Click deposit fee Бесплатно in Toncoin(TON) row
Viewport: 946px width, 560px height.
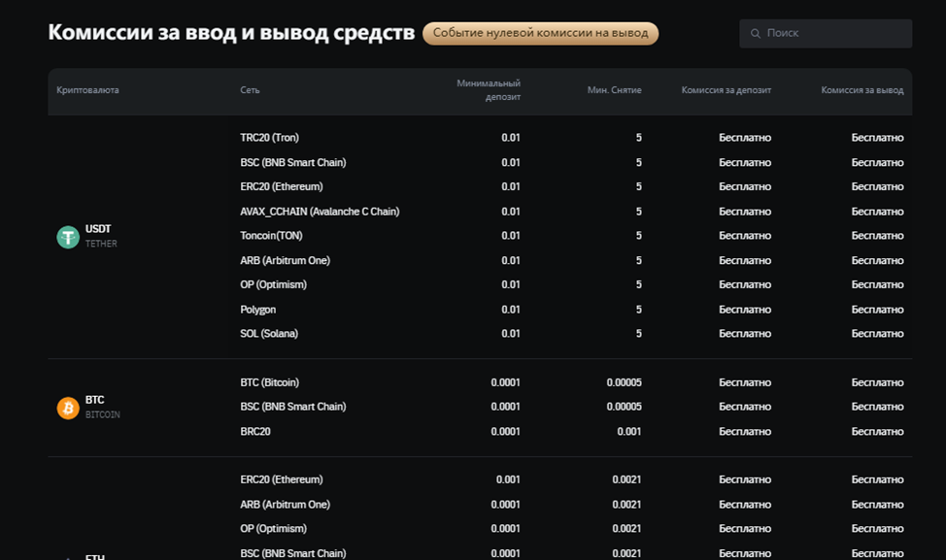click(745, 235)
